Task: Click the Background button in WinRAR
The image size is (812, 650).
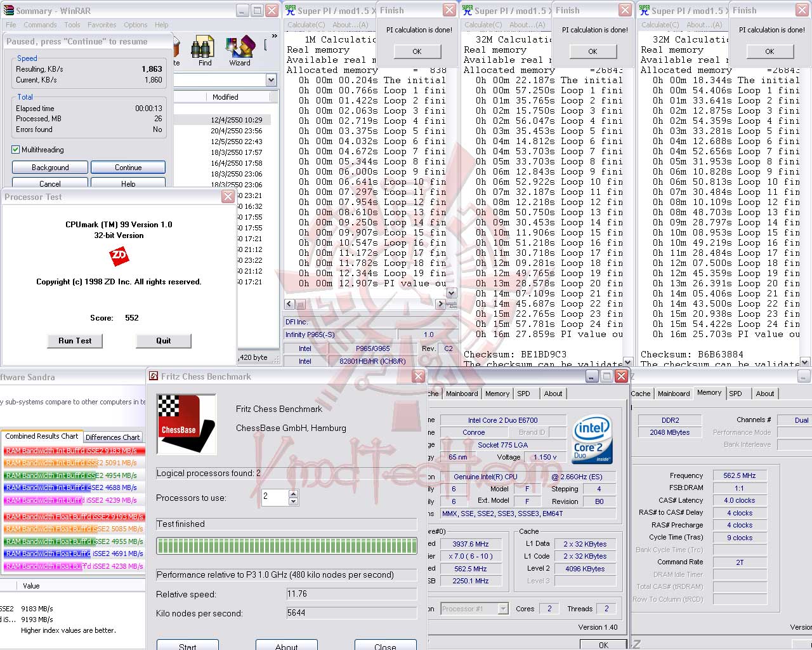Action: pyautogui.click(x=50, y=168)
